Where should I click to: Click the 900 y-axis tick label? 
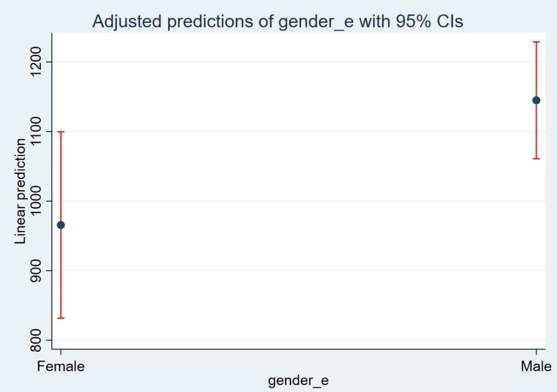click(x=42, y=271)
